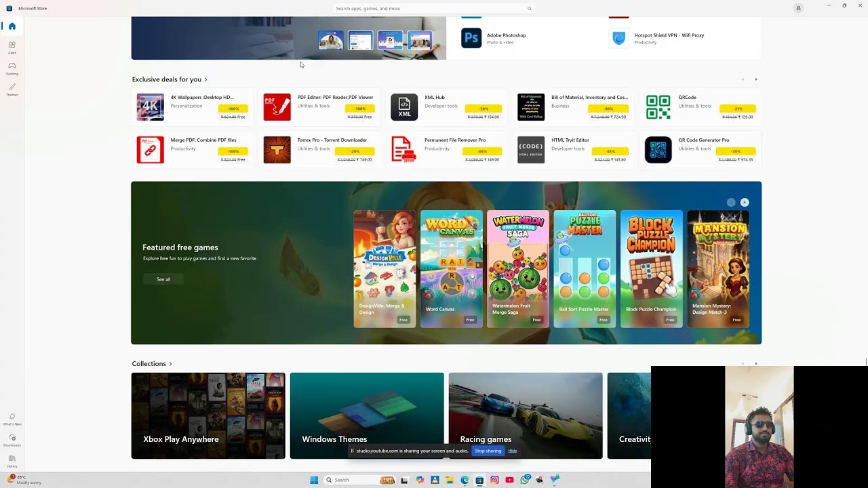Open the Adobe Photoshop app icon

(471, 38)
